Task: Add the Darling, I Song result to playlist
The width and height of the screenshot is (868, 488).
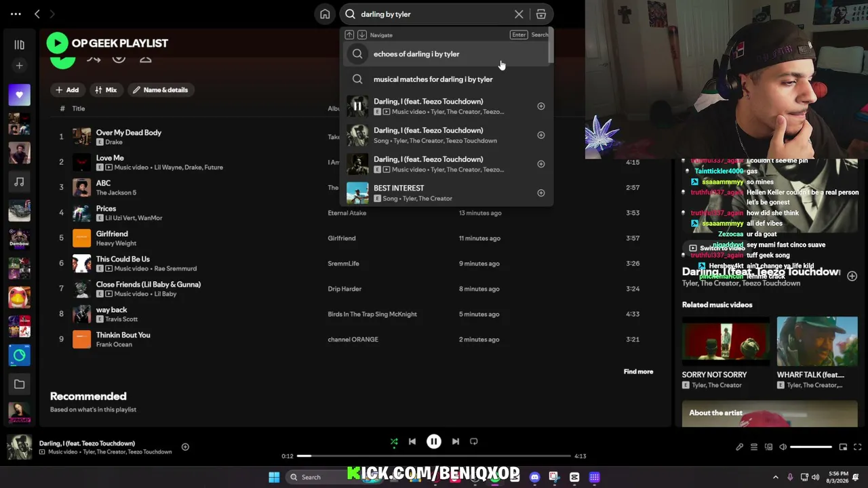Action: [x=541, y=135]
